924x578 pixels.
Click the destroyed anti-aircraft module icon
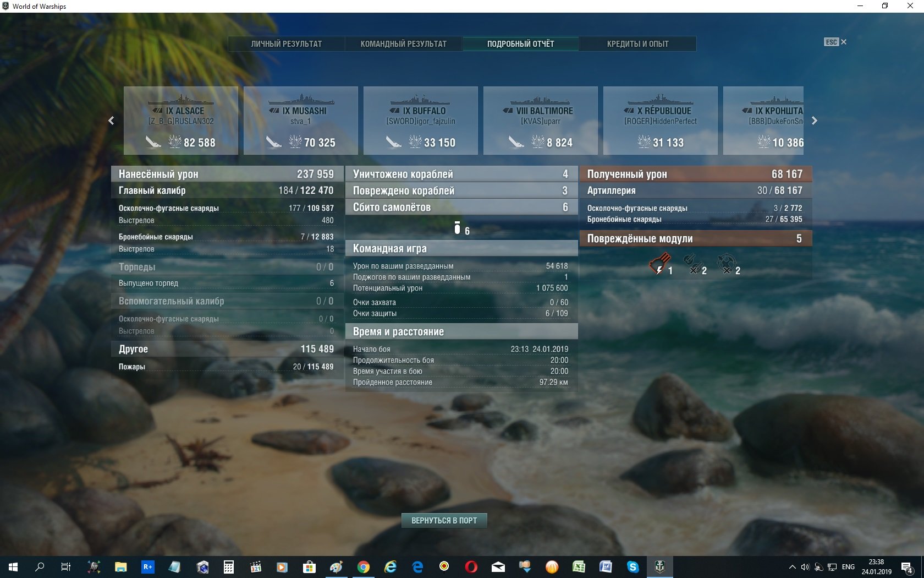727,263
